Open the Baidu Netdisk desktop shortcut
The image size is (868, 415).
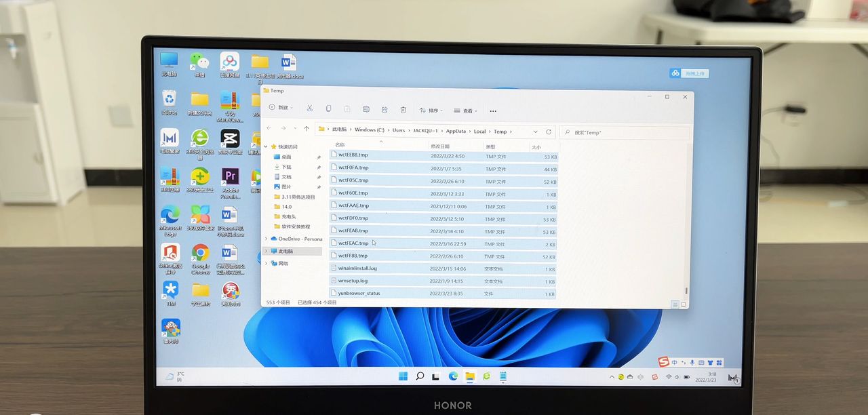pos(229,65)
